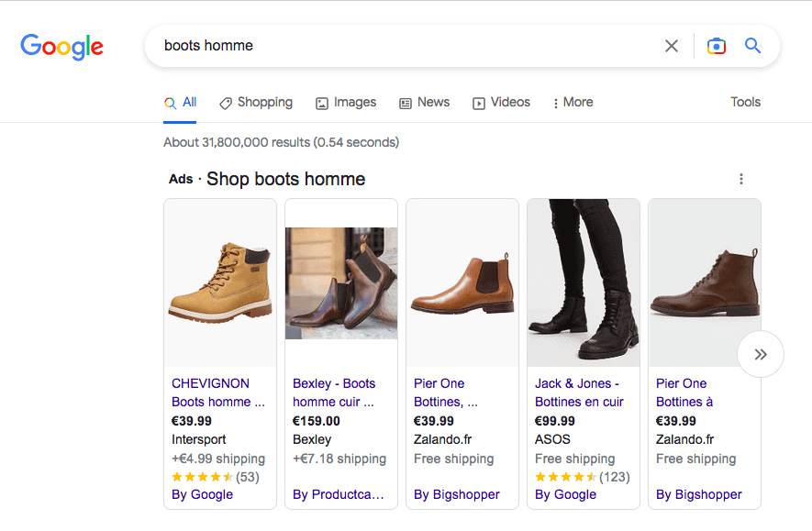Switch to the Shopping tab
This screenshot has height=531, width=812.
tap(256, 103)
